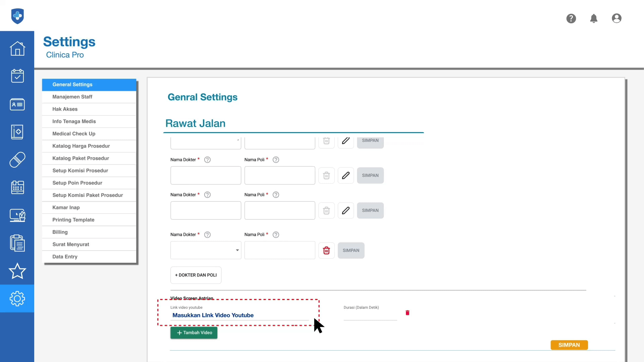
Task: Click pencil edit icon beside second row
Action: point(346,175)
